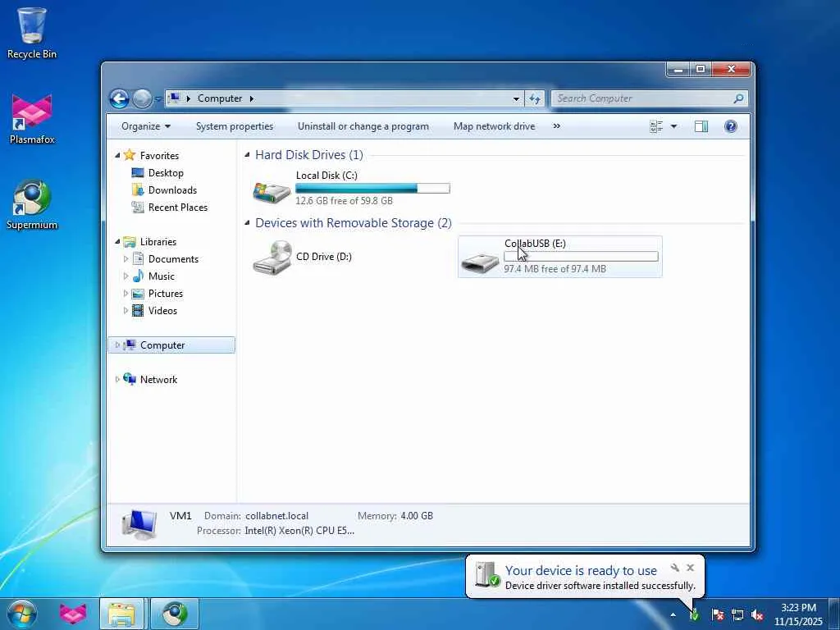Click Uninstall or change a program

(x=363, y=126)
